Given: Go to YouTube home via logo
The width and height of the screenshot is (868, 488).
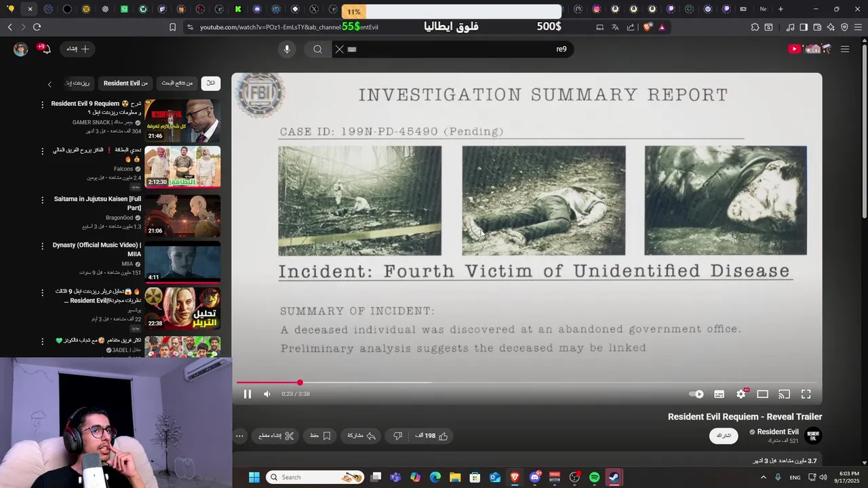Looking at the screenshot, I should pyautogui.click(x=809, y=49).
